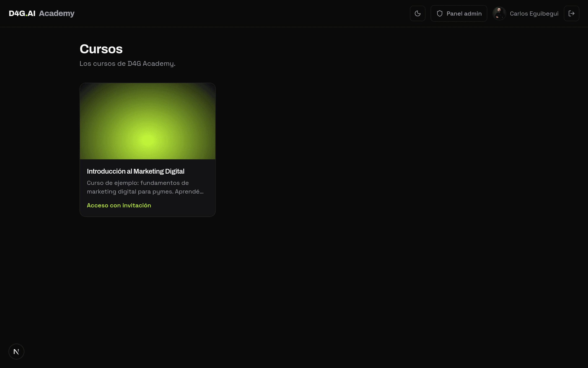Screen dimensions: 588x368
Task: Go to the D4G.AI Academy home logo
Action: pos(42,13)
